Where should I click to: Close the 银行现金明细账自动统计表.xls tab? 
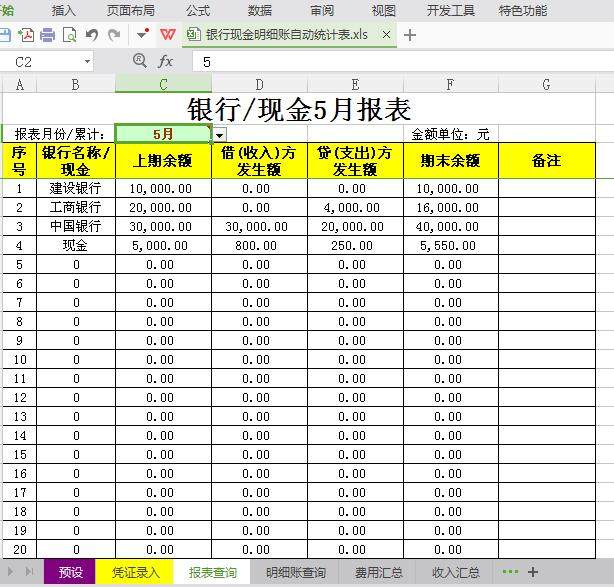point(386,35)
